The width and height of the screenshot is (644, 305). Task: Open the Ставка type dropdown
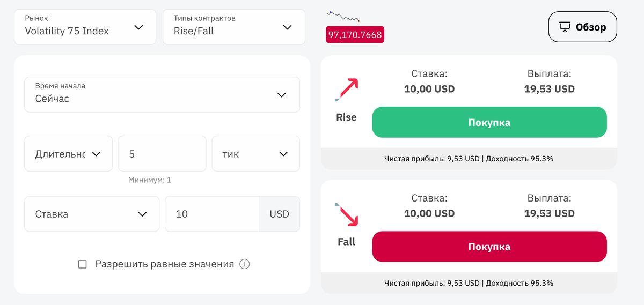[91, 214]
